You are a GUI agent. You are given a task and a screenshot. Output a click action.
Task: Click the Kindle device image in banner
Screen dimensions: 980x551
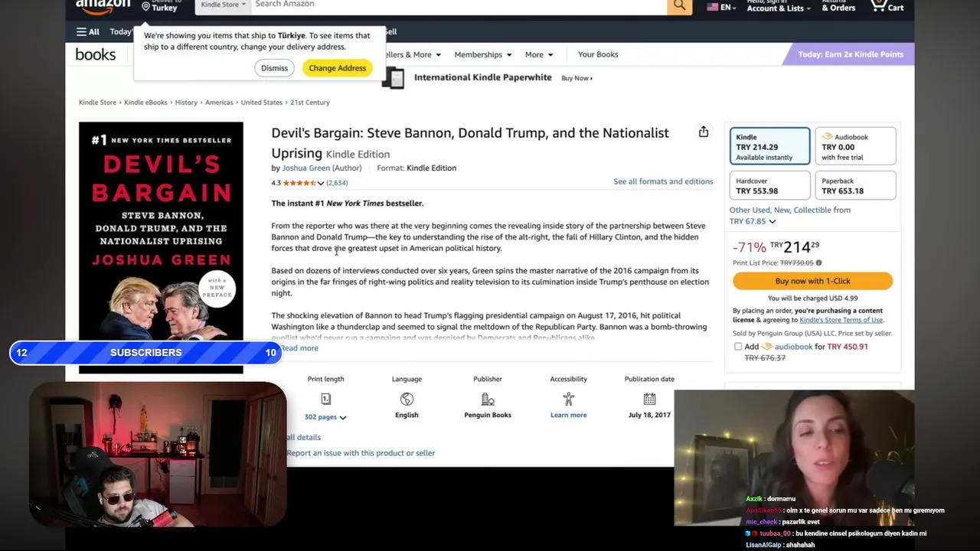[x=393, y=78]
